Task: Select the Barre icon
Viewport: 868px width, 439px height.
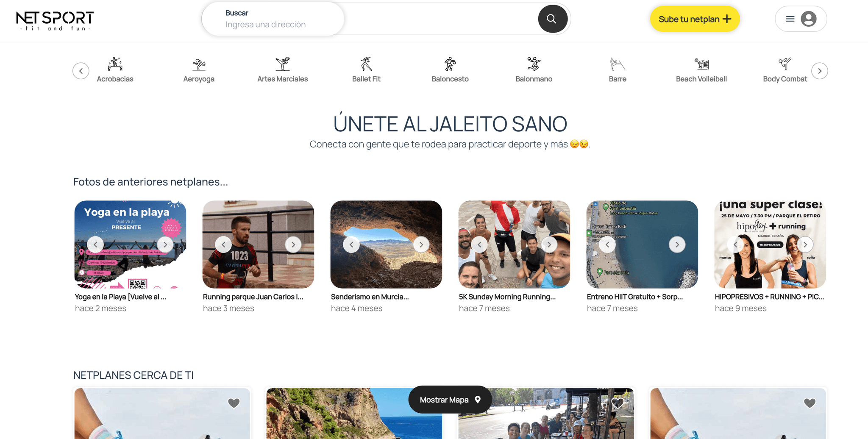Action: pos(618,64)
